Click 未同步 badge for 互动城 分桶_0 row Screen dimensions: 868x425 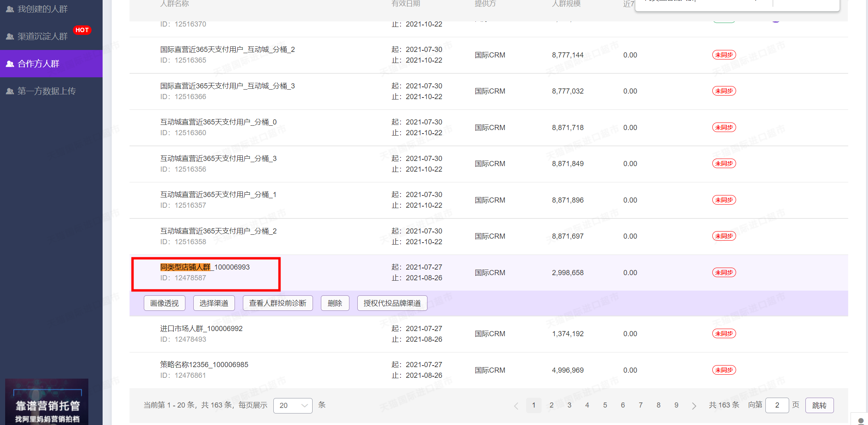[724, 128]
